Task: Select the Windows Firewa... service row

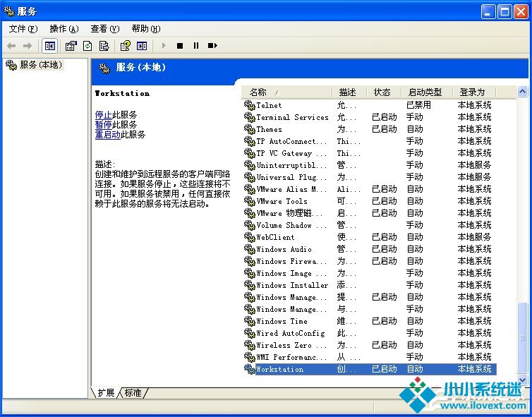Action: pyautogui.click(x=370, y=261)
